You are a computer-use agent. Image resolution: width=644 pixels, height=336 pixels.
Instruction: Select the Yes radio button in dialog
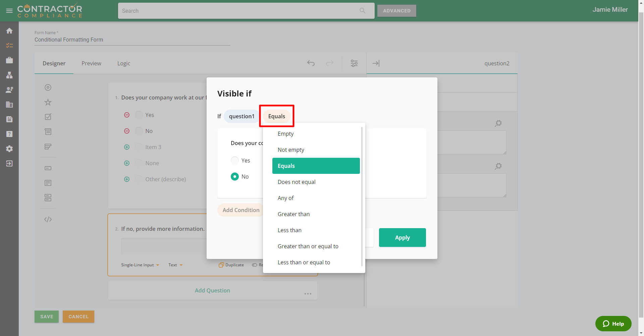click(235, 160)
